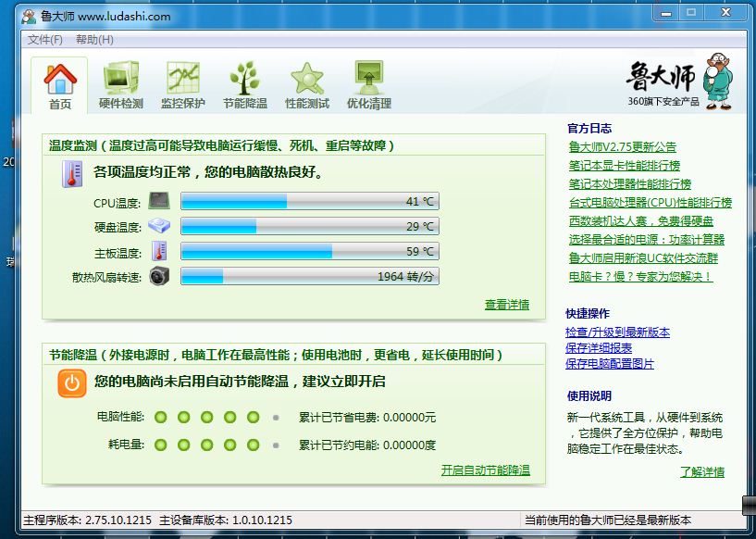Click the 360旗下安全产品 caption
756x539 pixels.
[x=663, y=101]
